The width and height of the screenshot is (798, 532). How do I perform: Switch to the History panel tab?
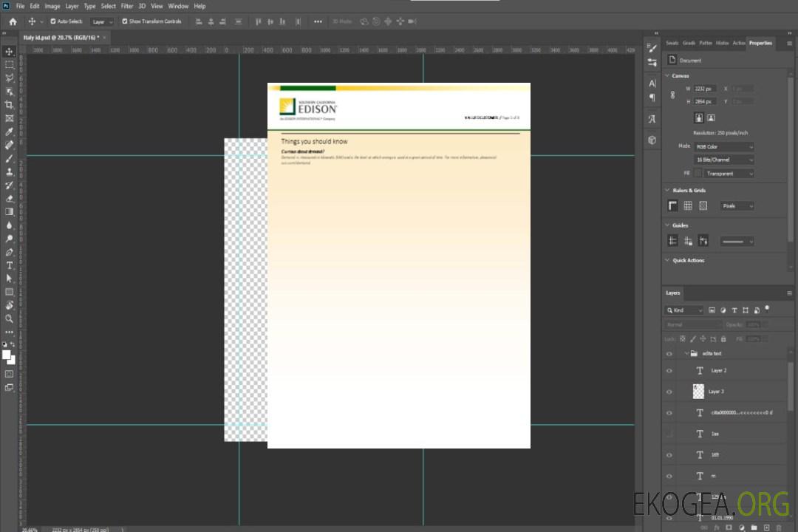pyautogui.click(x=722, y=43)
